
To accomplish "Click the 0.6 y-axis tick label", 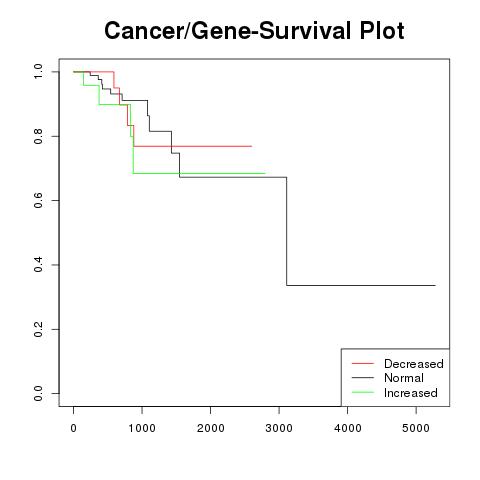I will [38, 200].
